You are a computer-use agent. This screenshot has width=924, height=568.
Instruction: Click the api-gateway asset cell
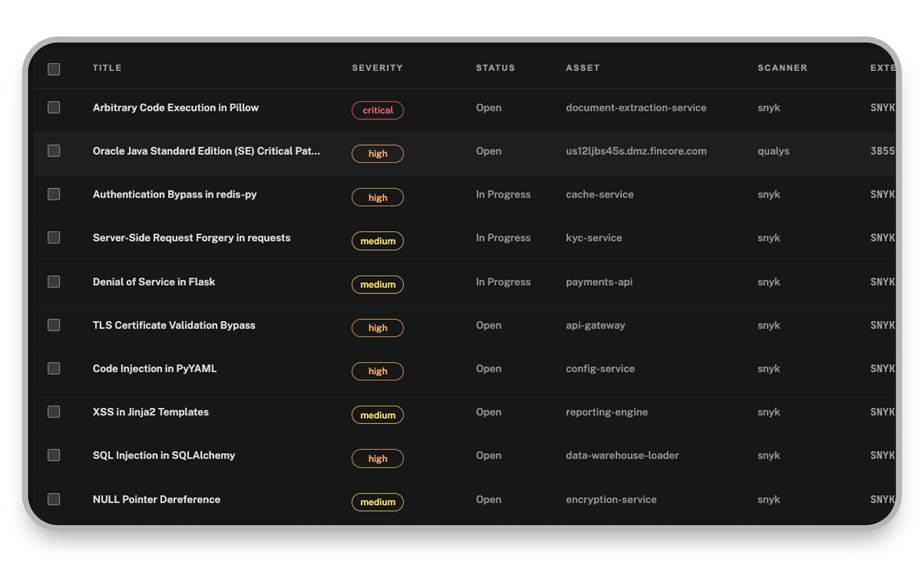(595, 325)
